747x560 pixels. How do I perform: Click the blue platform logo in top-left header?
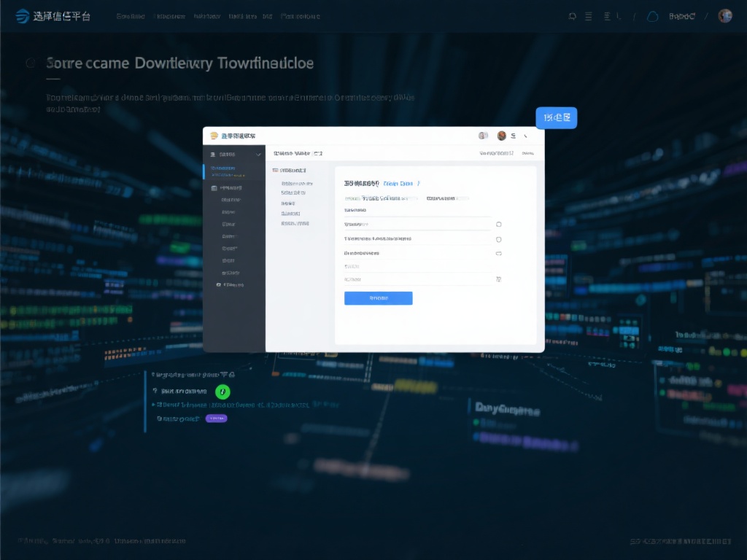point(23,16)
